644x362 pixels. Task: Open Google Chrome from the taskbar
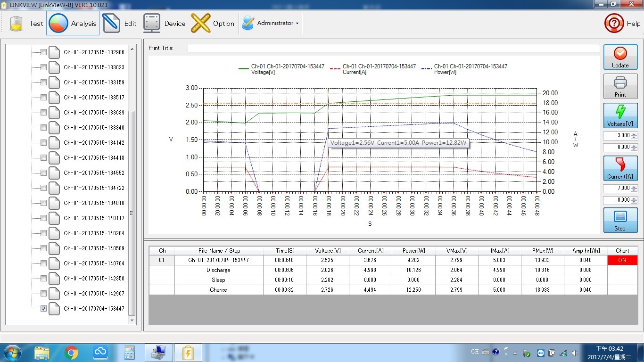(71, 353)
